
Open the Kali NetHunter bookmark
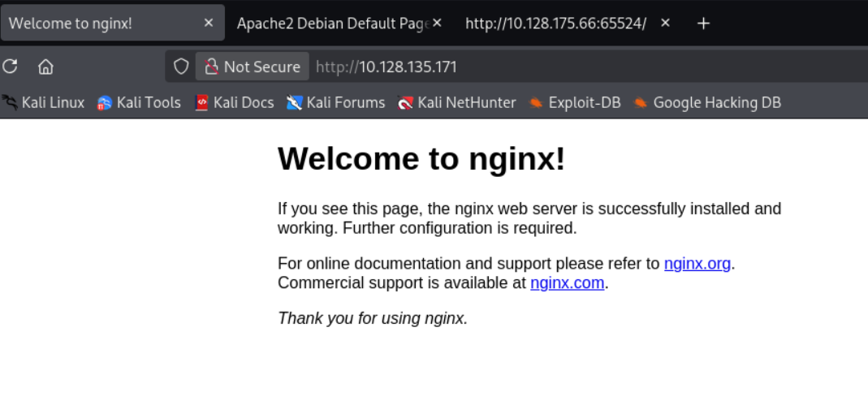pos(456,103)
